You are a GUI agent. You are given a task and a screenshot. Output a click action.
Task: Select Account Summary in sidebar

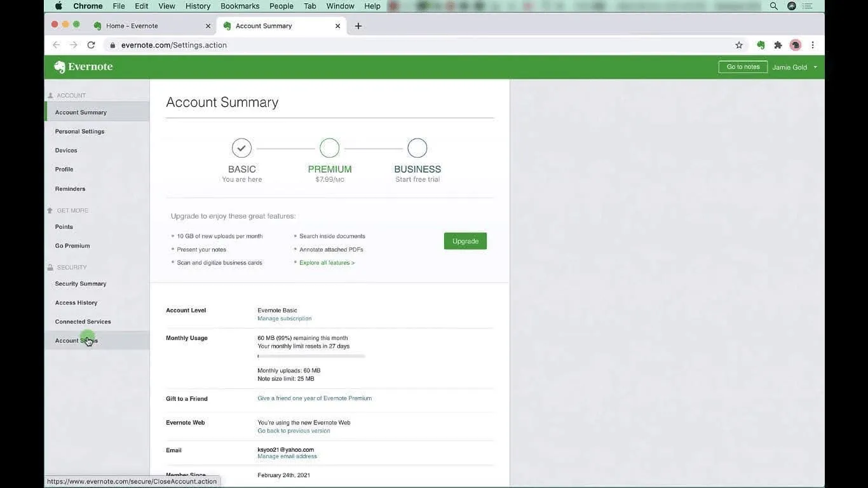97,112
